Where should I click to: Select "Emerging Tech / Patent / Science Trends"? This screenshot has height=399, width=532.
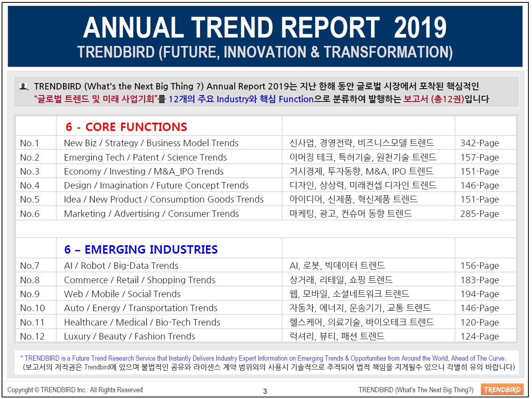145,157
